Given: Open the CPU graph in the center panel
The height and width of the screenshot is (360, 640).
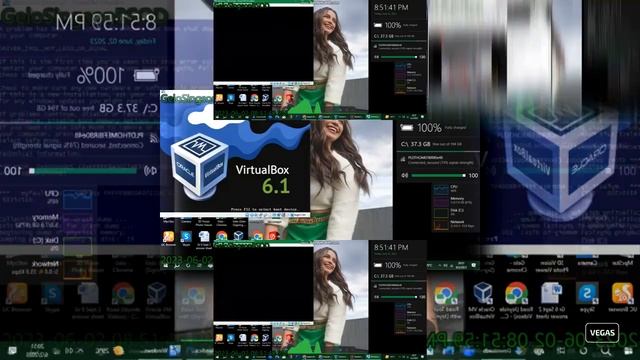Looking at the screenshot, I should 441,189.
